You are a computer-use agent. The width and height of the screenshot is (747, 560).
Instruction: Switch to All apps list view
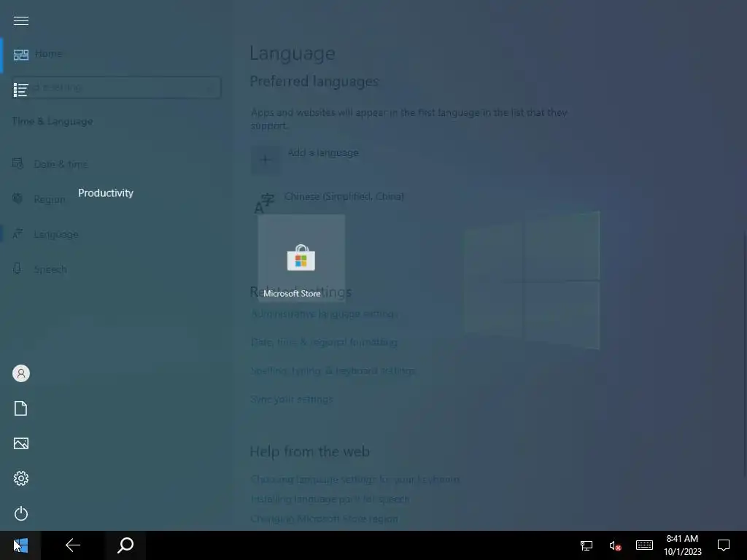(21, 90)
